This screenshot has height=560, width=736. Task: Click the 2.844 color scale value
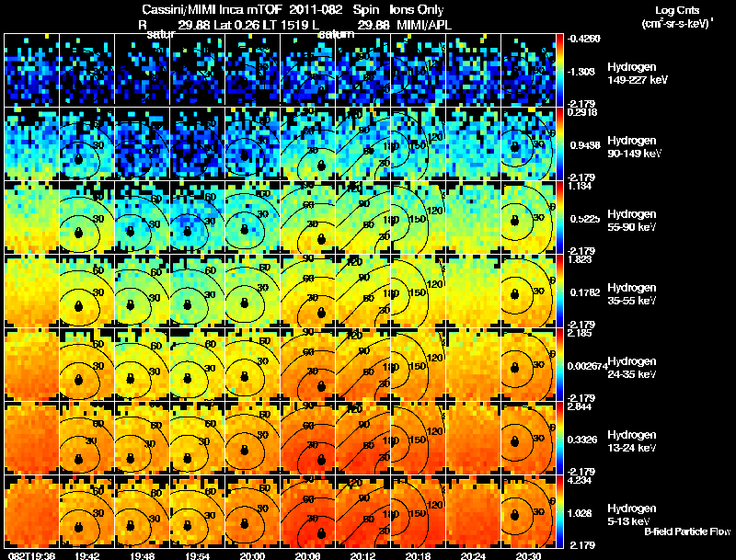coord(580,406)
